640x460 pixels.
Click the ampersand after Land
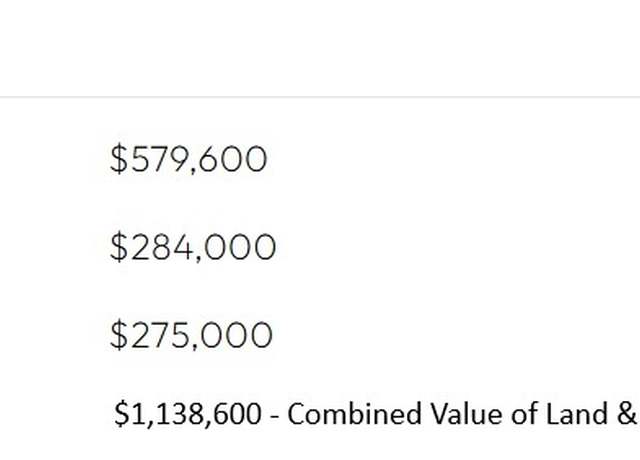(627, 413)
